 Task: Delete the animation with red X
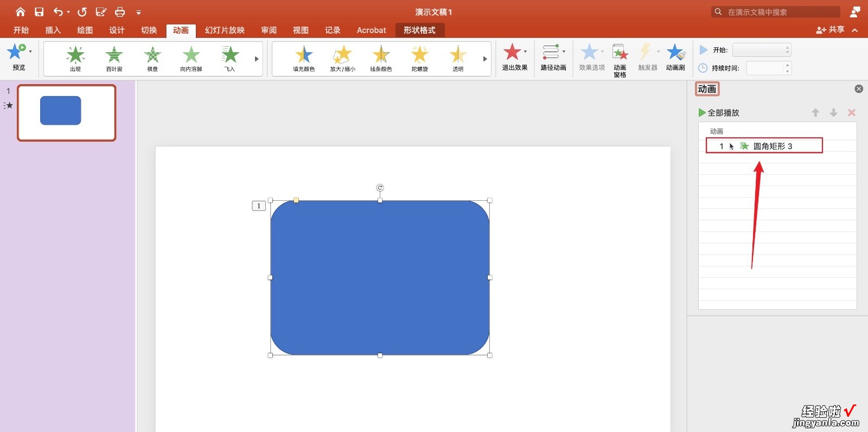click(x=852, y=112)
